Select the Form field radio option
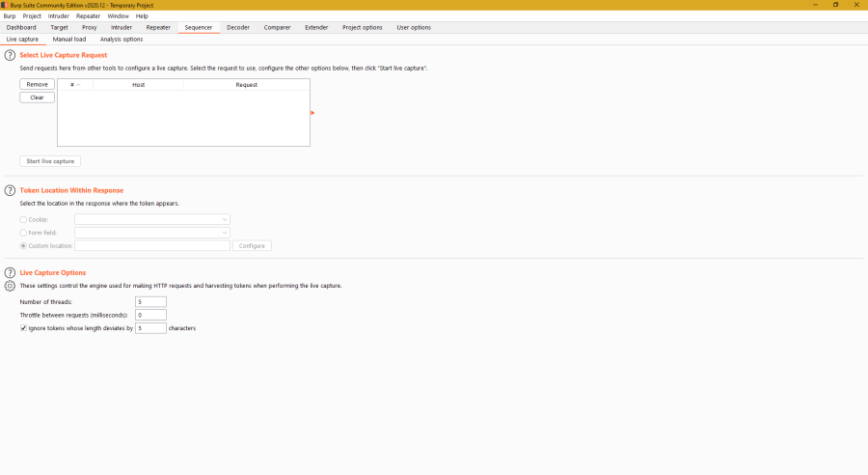 tap(24, 233)
